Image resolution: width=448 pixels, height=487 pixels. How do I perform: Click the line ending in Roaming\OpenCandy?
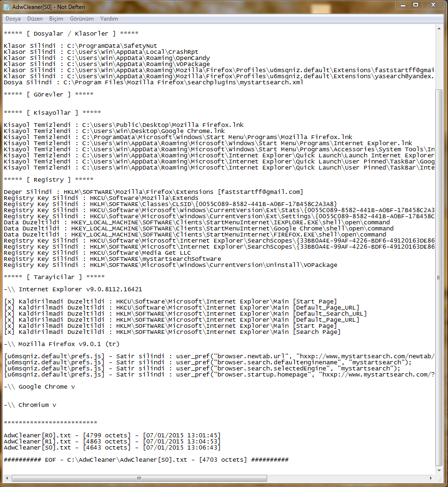coord(107,58)
